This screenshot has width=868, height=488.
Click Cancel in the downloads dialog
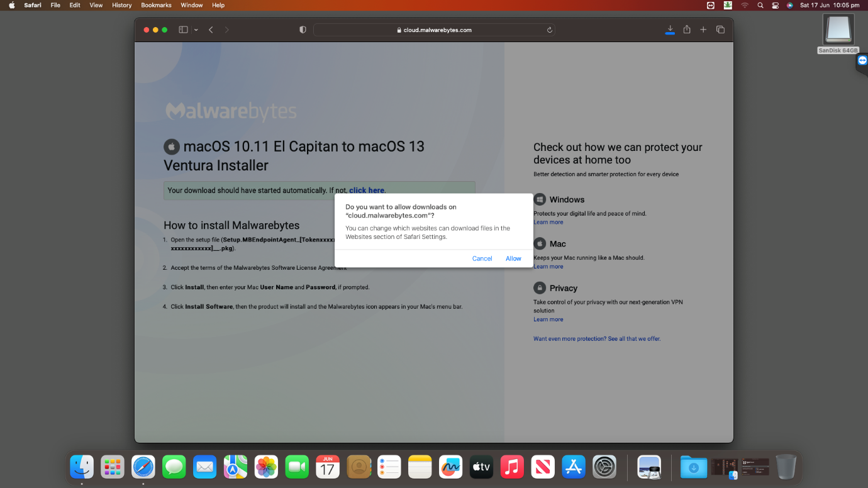click(x=482, y=258)
